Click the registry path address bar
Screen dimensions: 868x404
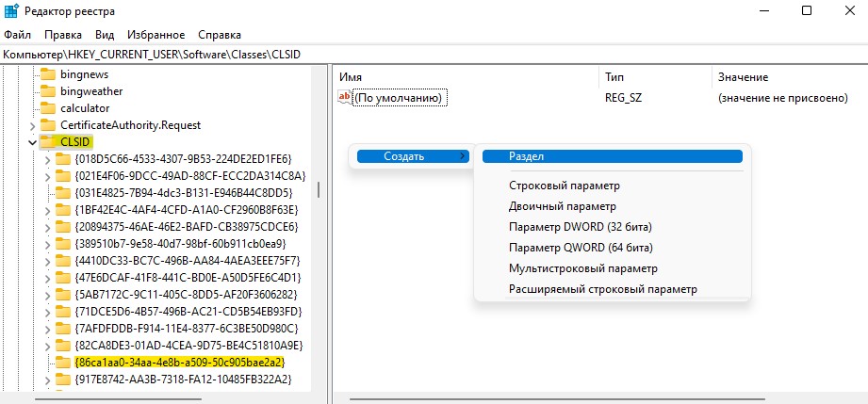coord(434,55)
